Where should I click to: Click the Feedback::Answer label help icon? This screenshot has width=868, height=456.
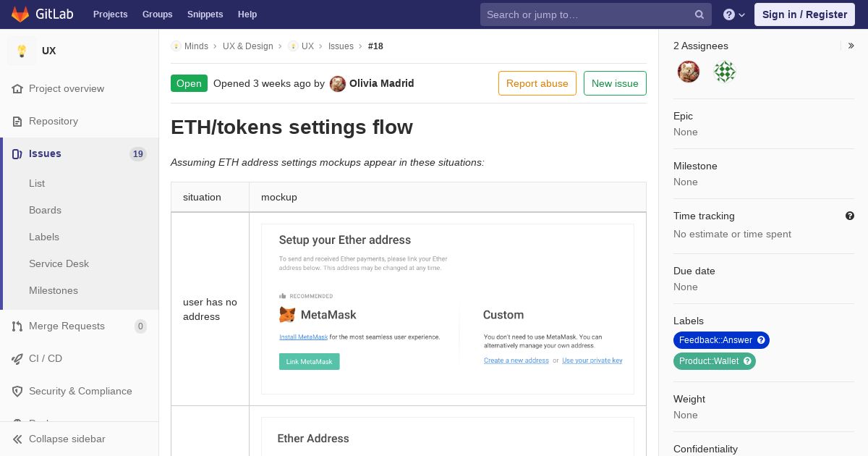(x=761, y=340)
